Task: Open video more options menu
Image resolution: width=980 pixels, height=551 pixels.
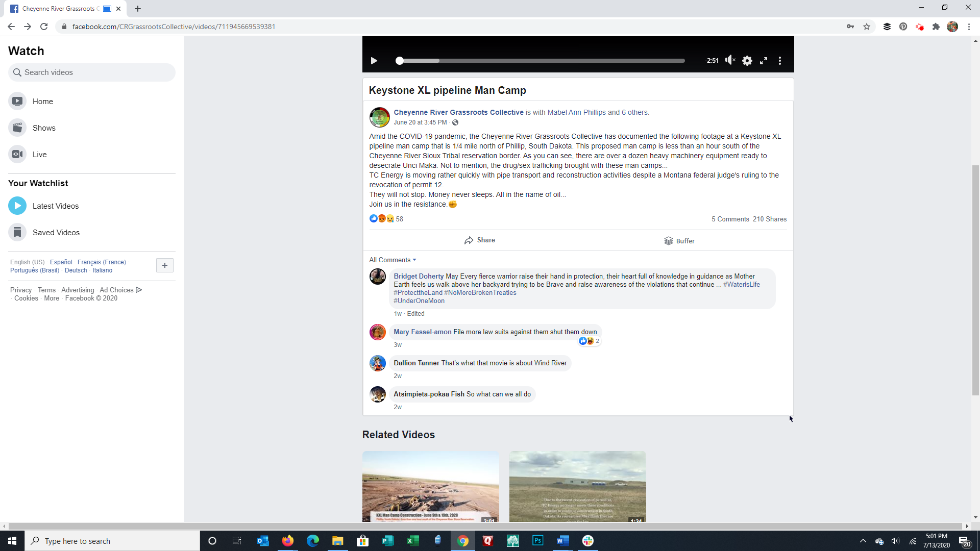Action: pos(780,61)
